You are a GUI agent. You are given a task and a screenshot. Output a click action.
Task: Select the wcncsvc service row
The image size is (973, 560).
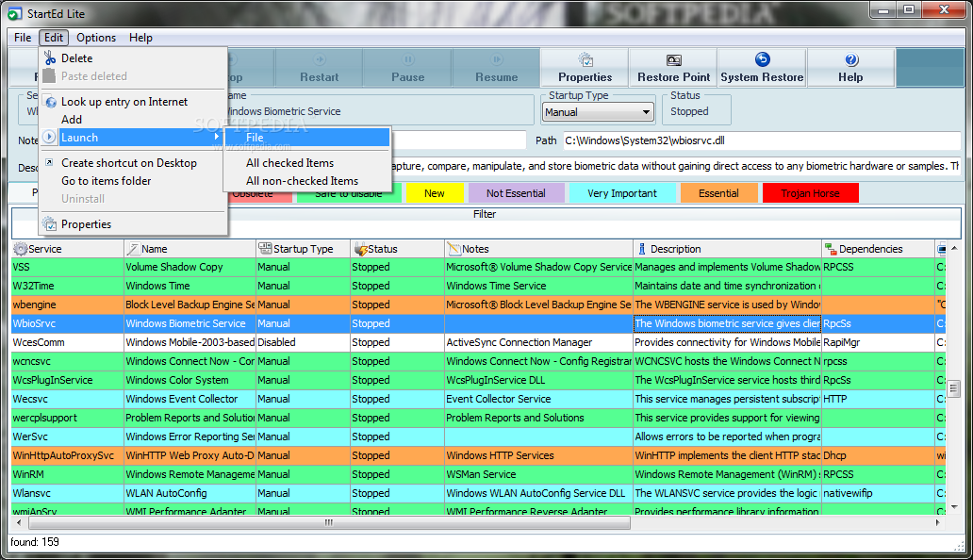(478, 361)
